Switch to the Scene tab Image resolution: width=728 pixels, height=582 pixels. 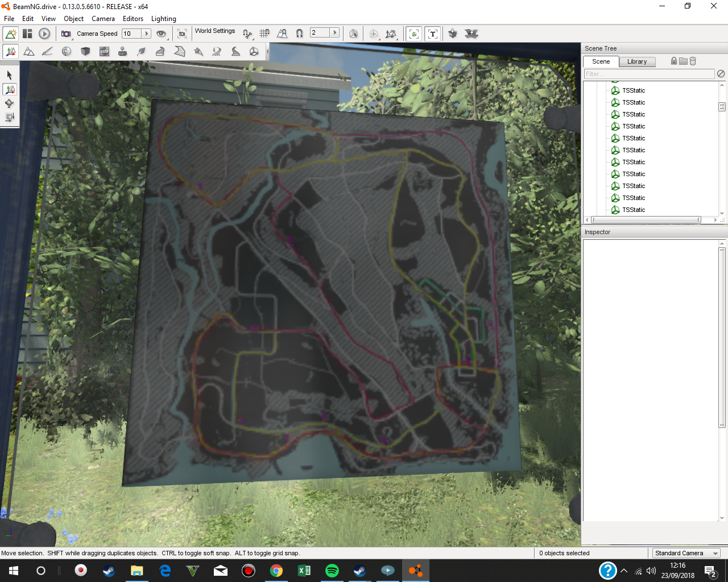(x=601, y=61)
